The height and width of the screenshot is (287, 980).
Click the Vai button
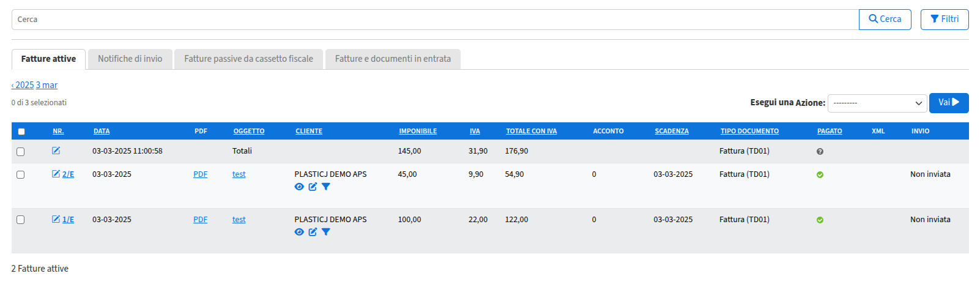(949, 103)
